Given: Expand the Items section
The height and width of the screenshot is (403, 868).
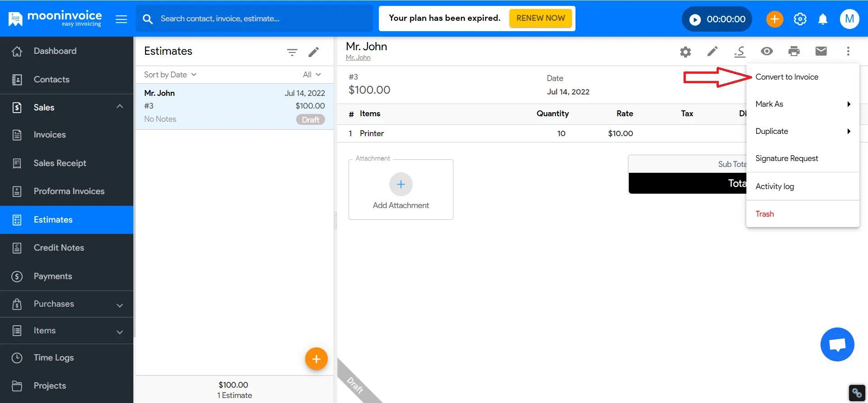Looking at the screenshot, I should click(x=67, y=331).
